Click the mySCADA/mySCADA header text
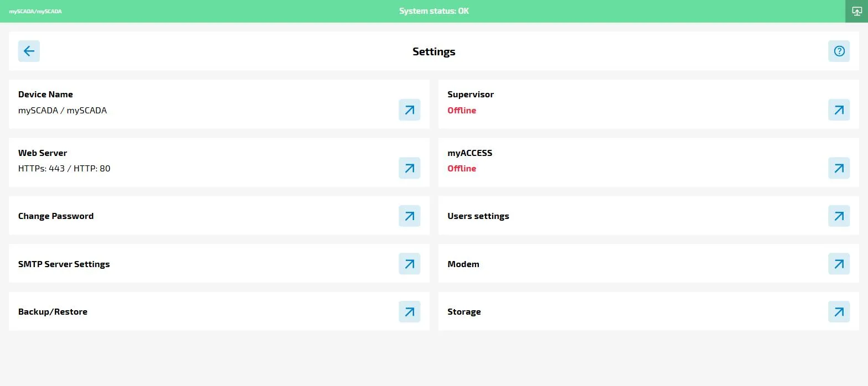The height and width of the screenshot is (386, 868). click(x=35, y=11)
